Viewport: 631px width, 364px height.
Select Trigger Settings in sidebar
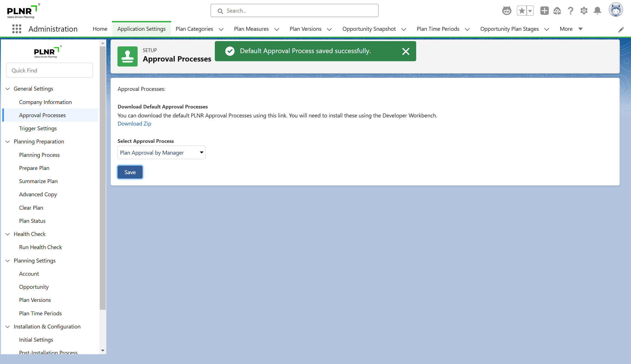(x=38, y=128)
